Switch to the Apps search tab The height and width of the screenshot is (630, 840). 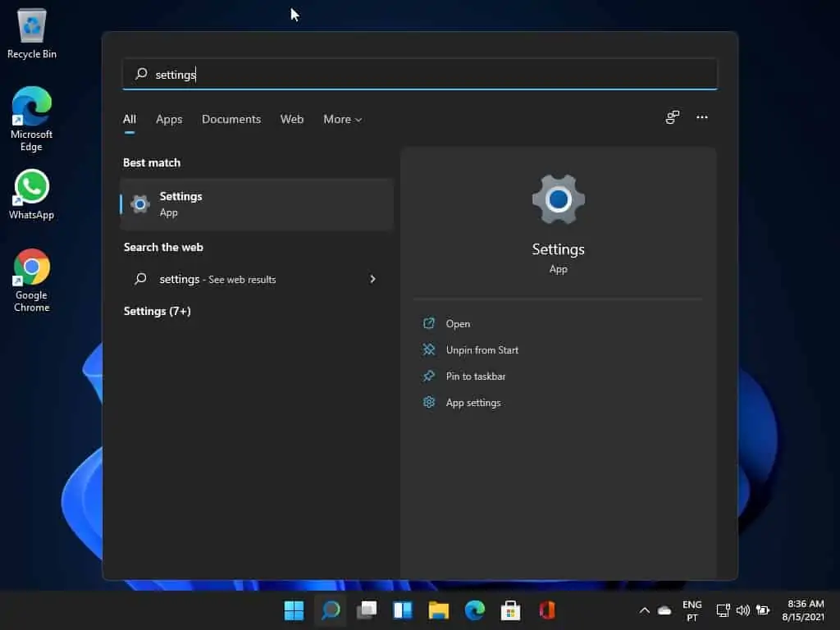coord(169,119)
